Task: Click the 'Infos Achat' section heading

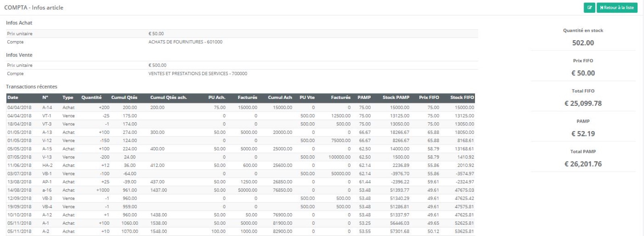Action: [19, 23]
